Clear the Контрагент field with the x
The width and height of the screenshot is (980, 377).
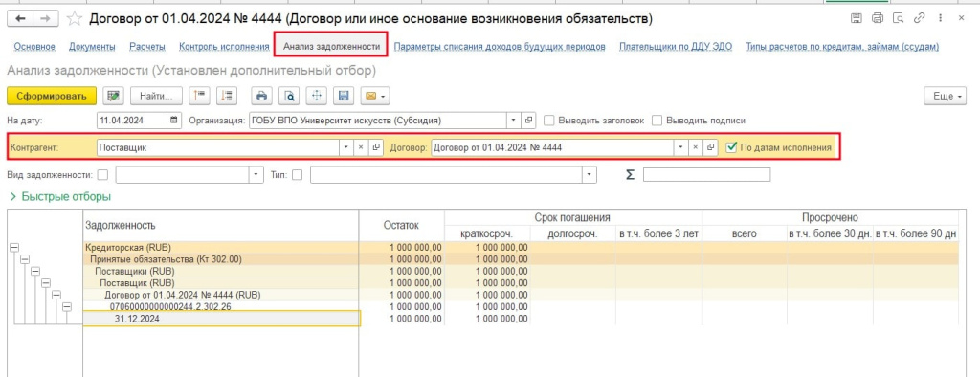[360, 147]
